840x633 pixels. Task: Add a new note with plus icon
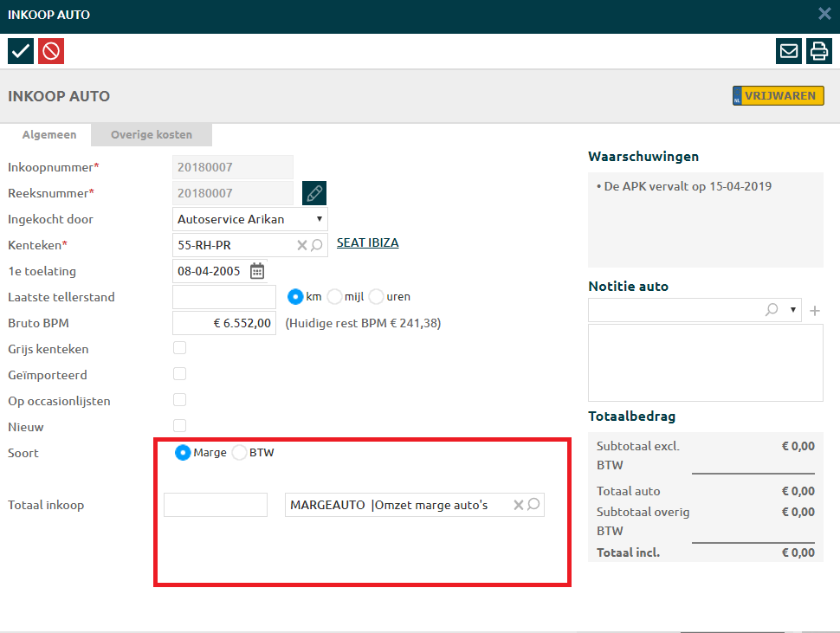(x=814, y=310)
